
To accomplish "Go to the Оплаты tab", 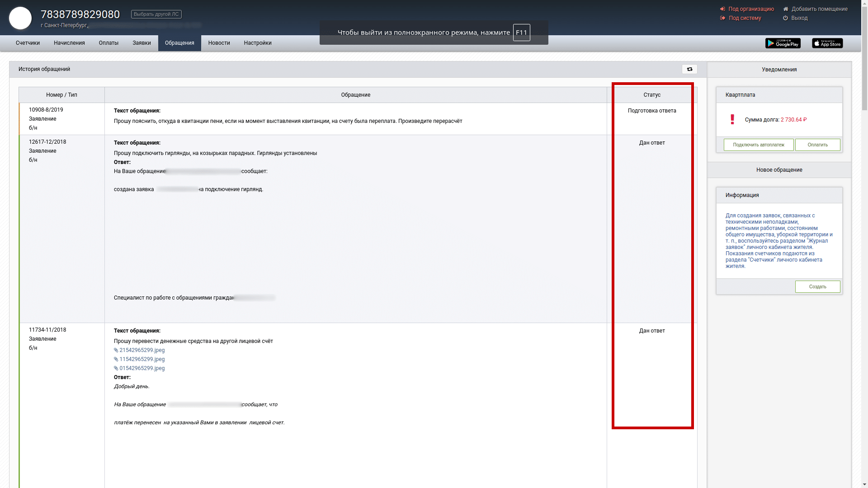I will pyautogui.click(x=108, y=43).
